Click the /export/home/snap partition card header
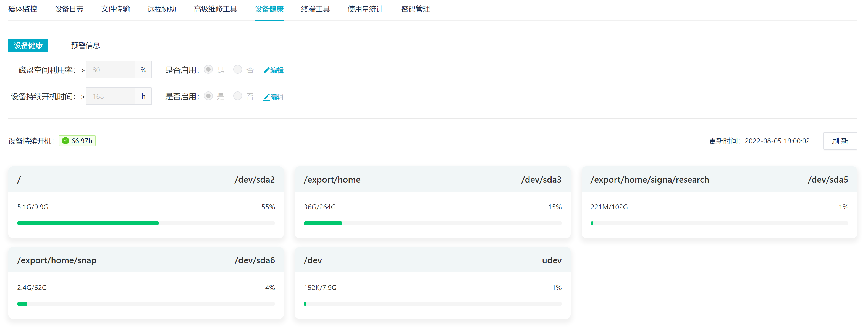Image resolution: width=868 pixels, height=329 pixels. pyautogui.click(x=146, y=260)
